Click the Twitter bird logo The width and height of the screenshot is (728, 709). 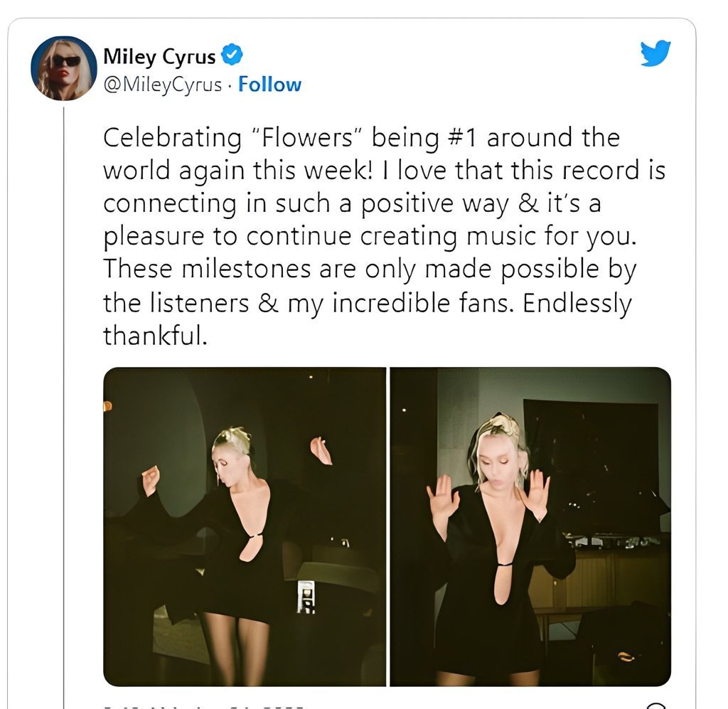click(x=655, y=53)
